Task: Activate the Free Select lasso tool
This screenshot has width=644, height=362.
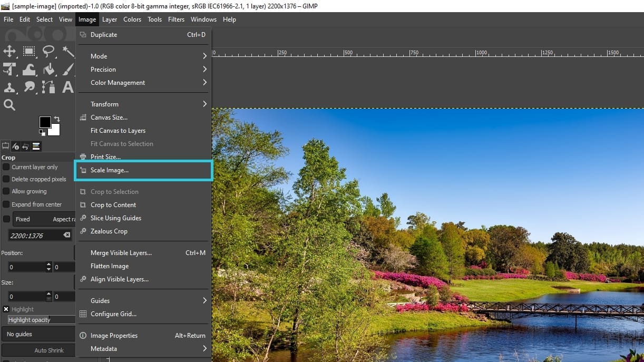Action: [x=48, y=52]
